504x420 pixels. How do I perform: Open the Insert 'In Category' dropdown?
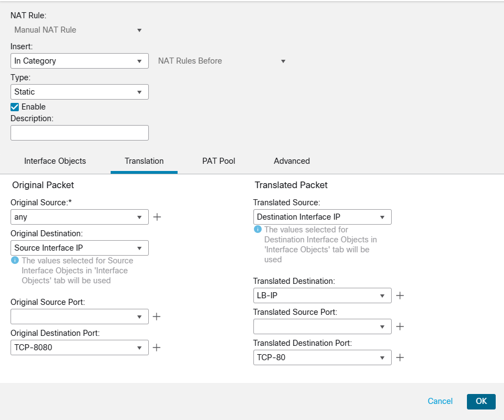[80, 61]
